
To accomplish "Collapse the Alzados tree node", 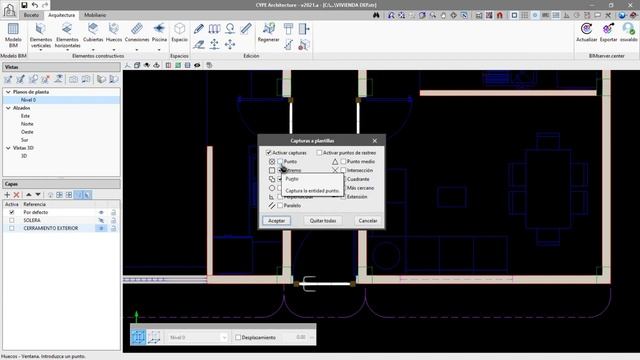I will coord(8,108).
